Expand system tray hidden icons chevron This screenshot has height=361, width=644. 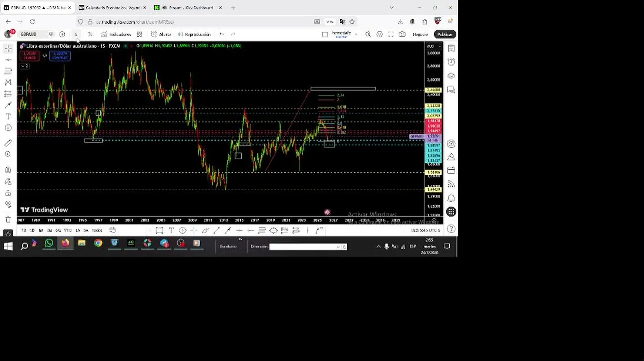(378, 246)
